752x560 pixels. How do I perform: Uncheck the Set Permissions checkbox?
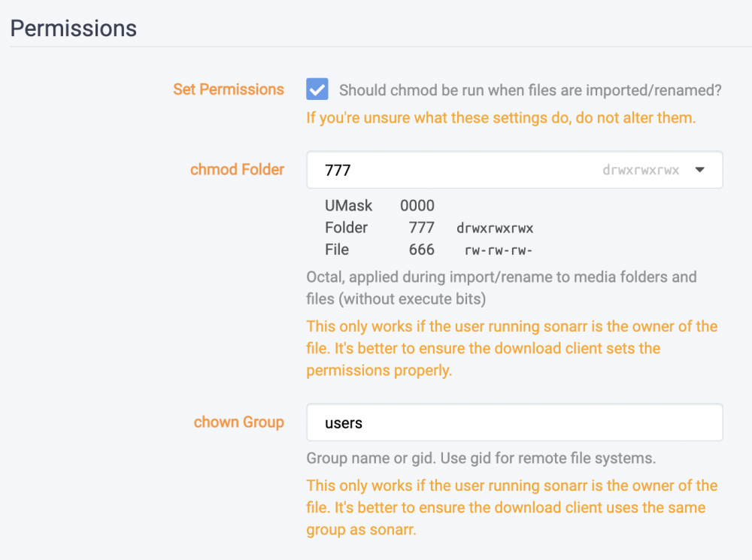(317, 89)
